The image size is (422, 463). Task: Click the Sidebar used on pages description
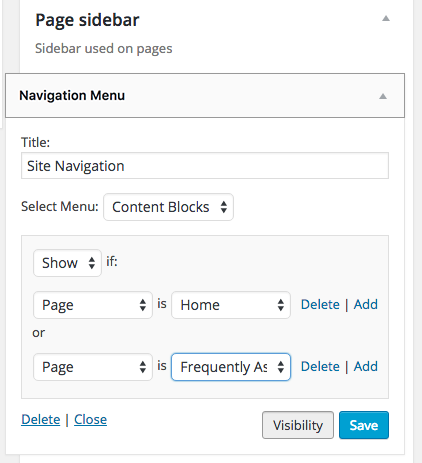pos(104,49)
